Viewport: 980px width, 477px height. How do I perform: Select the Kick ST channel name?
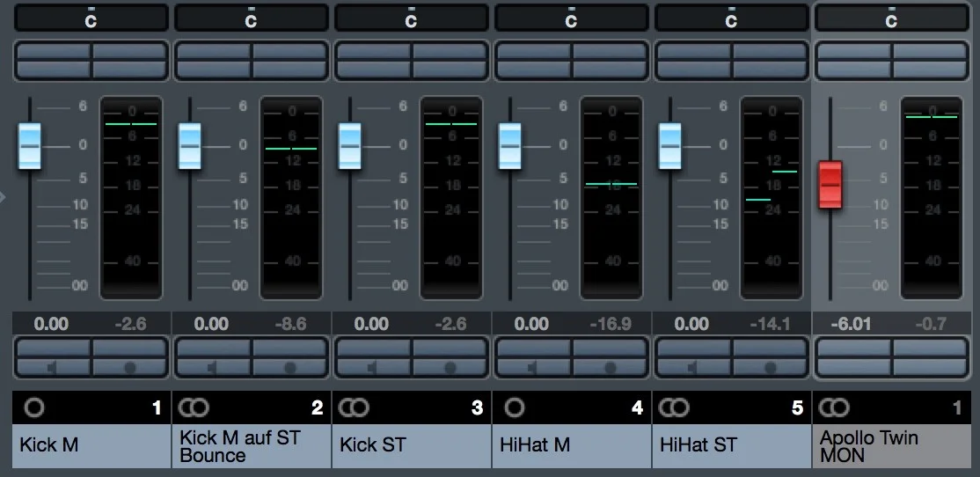pos(411,445)
